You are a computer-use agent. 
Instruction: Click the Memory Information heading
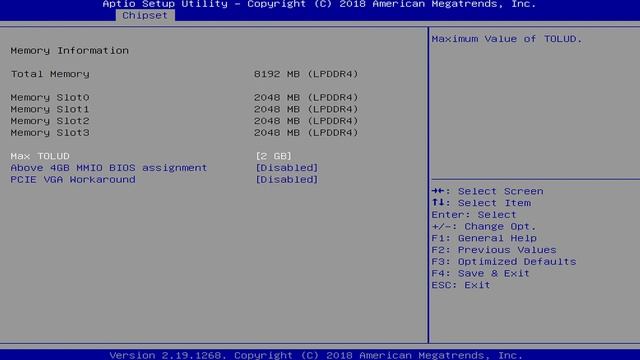(69, 51)
